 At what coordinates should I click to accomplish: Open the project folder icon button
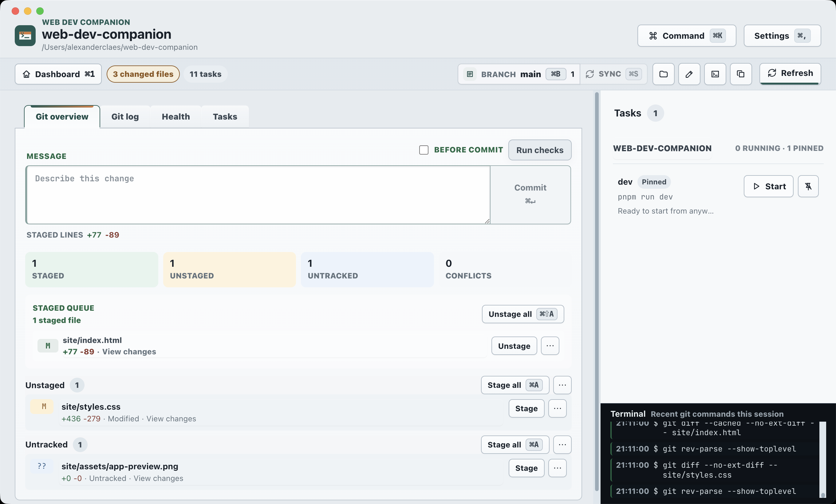tap(663, 74)
